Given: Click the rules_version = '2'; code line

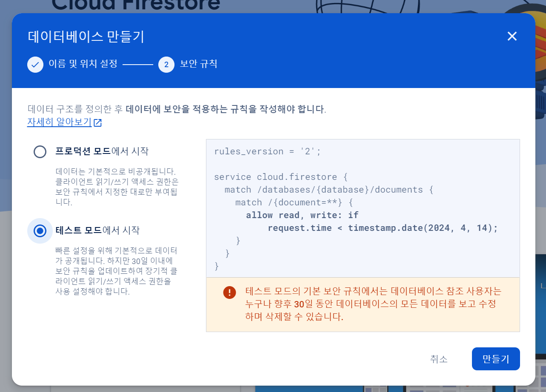Looking at the screenshot, I should coord(268,151).
